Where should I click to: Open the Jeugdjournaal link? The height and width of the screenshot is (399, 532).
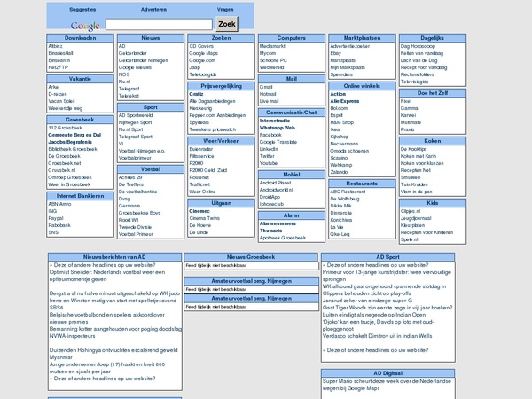pyautogui.click(x=416, y=218)
